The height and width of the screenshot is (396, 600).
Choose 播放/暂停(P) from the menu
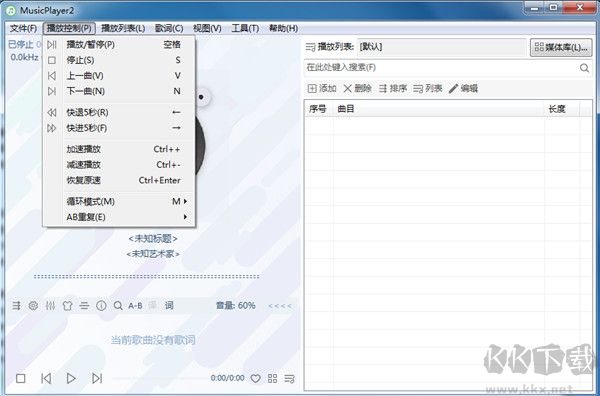click(x=119, y=44)
